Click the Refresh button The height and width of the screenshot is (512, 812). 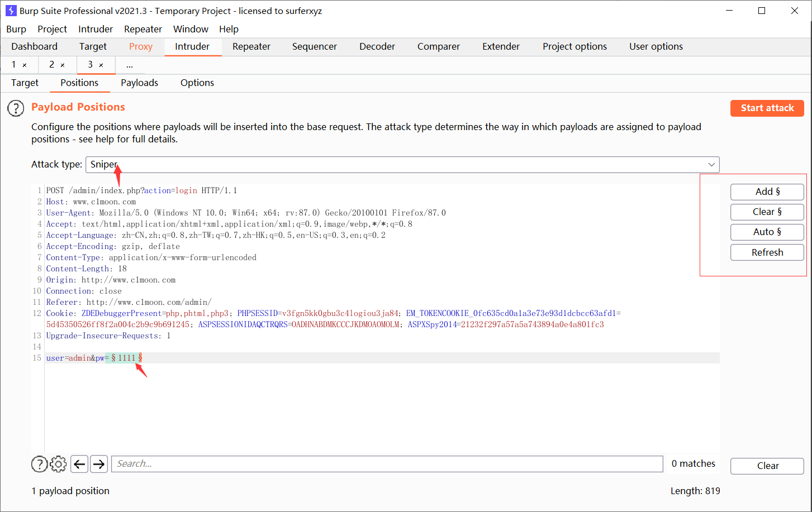(767, 252)
